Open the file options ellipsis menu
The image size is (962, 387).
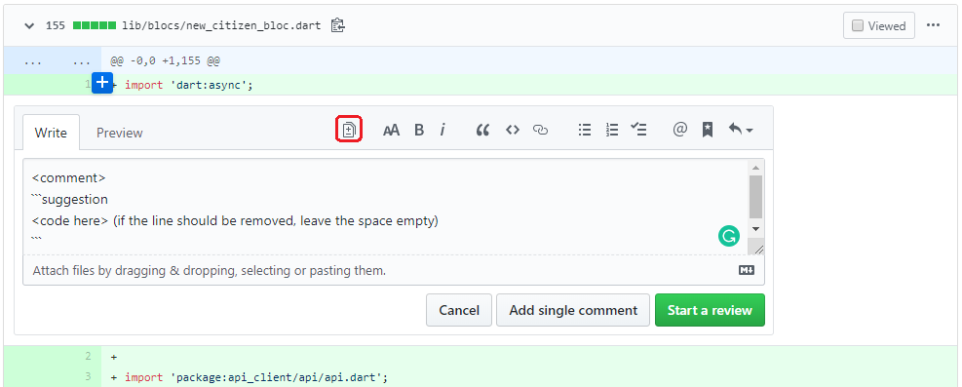(933, 25)
